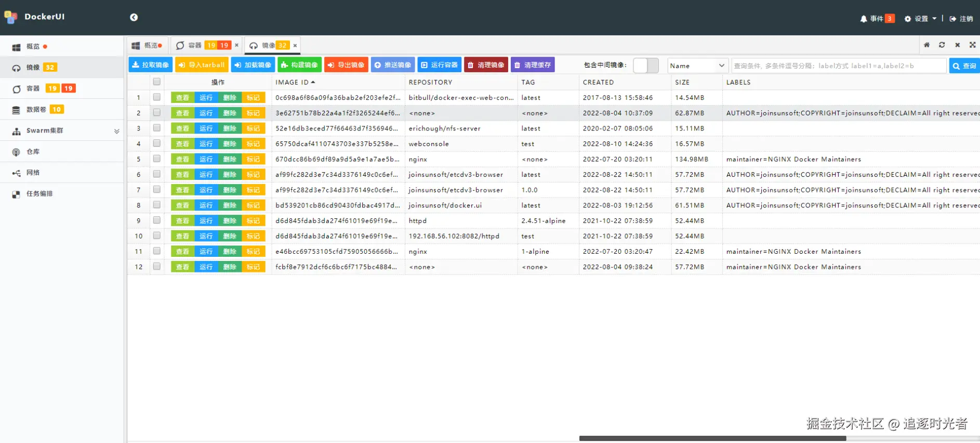The width and height of the screenshot is (980, 443).
Task: Click the 查询 search button
Action: point(964,66)
